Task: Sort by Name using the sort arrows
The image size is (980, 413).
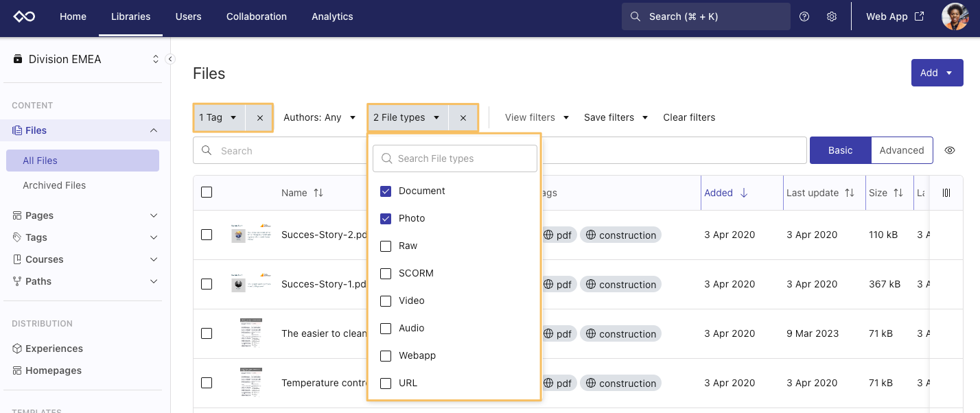Action: [x=318, y=193]
